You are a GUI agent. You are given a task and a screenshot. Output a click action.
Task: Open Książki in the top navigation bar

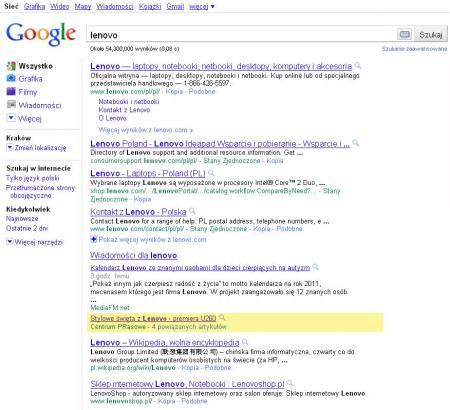coord(150,6)
